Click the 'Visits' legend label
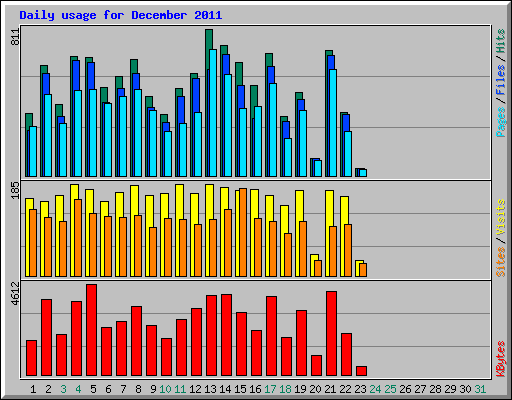Image resolution: width=512 pixels, height=400 pixels. pos(500,217)
